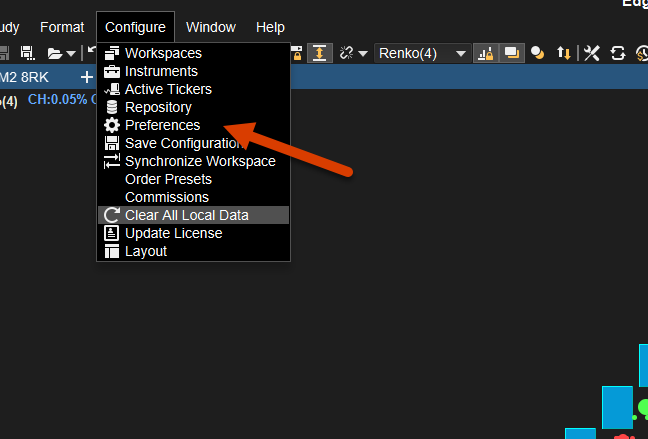The image size is (648, 439).
Task: Click the wrench and screwdriver tools icon
Action: 592,53
